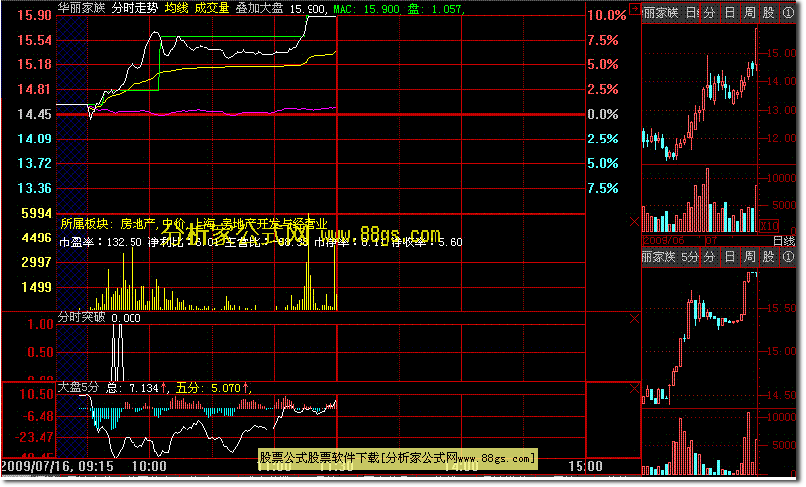
Task: Click the 15.18 price axis label
Action: (x=34, y=64)
